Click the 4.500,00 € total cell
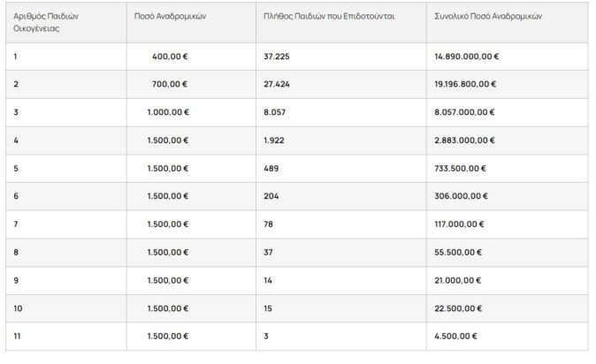Image resolution: width=596 pixels, height=364 pixels. pyautogui.click(x=456, y=337)
